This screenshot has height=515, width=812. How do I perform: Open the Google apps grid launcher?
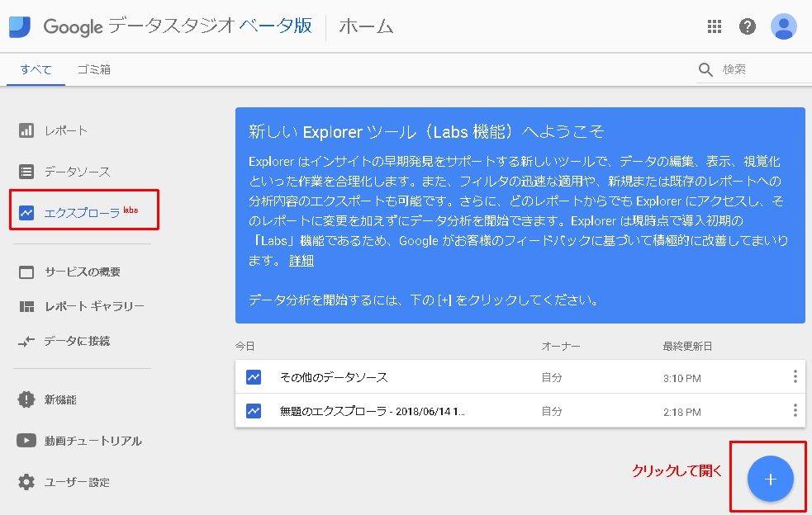tap(715, 26)
